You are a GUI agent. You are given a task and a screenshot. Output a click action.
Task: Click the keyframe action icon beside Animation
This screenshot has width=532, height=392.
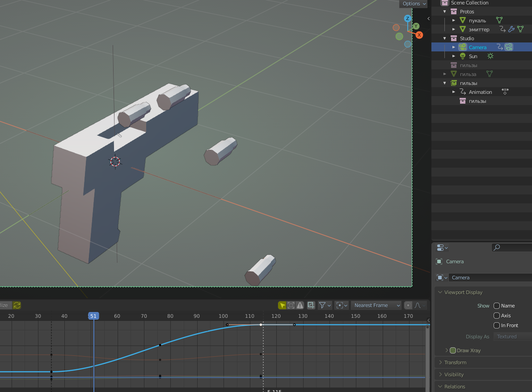[505, 92]
